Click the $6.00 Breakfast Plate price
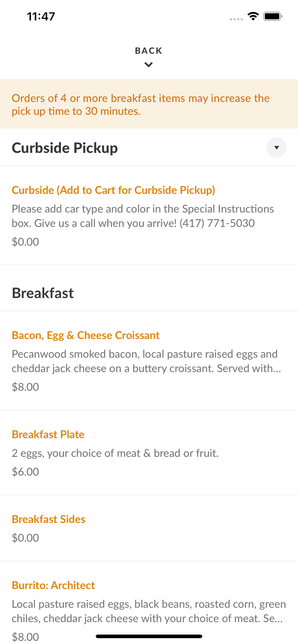Screen dimensions: 298x644 25,471
